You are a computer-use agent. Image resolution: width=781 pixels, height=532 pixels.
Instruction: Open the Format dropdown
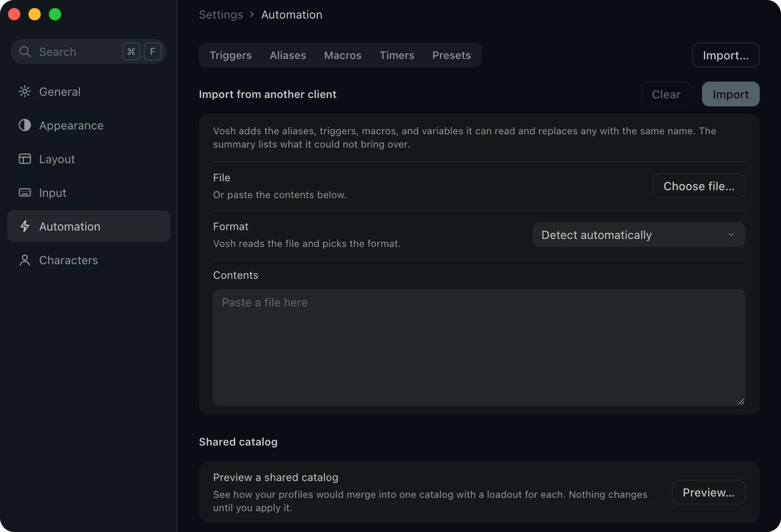(639, 235)
